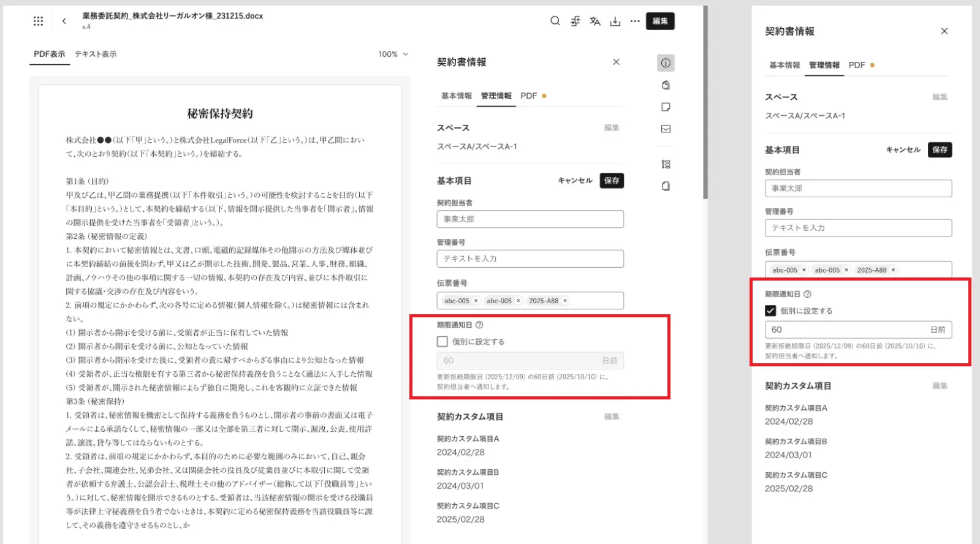Click 保存 button in the middle panel
Viewport: 980px width, 544px height.
[x=611, y=181]
